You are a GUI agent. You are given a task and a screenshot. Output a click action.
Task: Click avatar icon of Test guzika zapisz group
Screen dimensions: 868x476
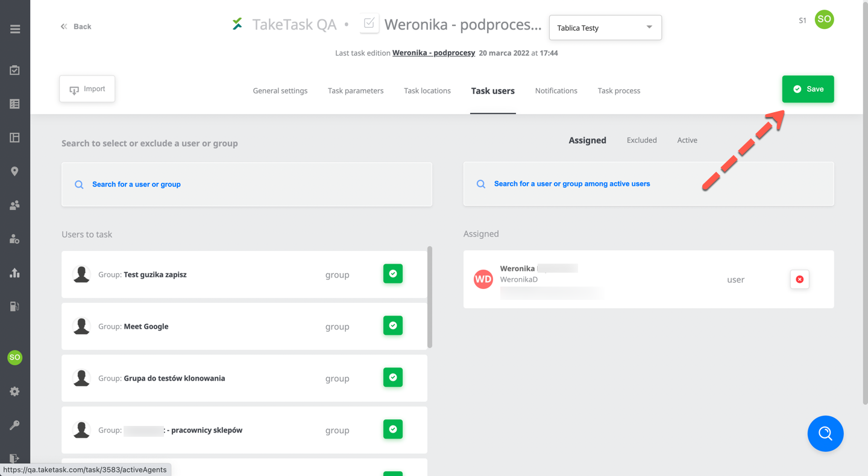point(81,274)
